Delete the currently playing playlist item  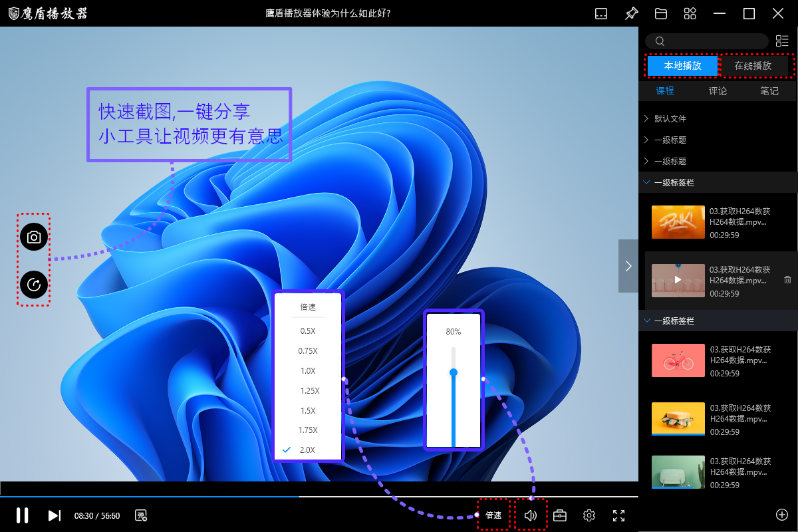tap(787, 280)
